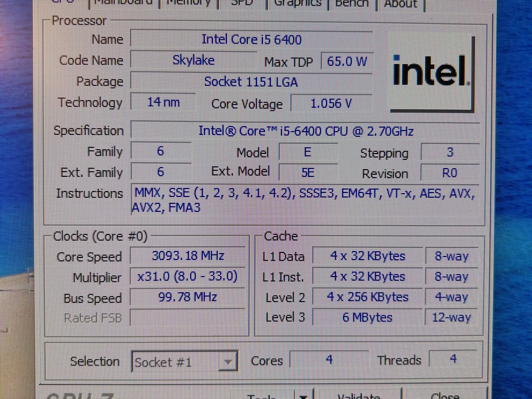The image size is (532, 399).
Task: Click the Intel logo image
Action: pyautogui.click(x=433, y=75)
